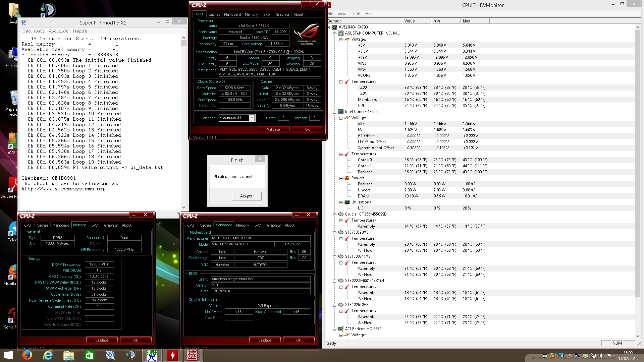Click the DRAM Frequency value 1206.7 MHz
The height and width of the screenshot is (362, 644).
click(x=99, y=264)
